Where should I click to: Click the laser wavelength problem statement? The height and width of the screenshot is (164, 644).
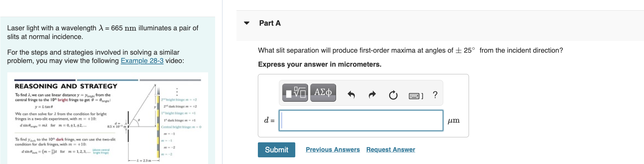pos(103,32)
